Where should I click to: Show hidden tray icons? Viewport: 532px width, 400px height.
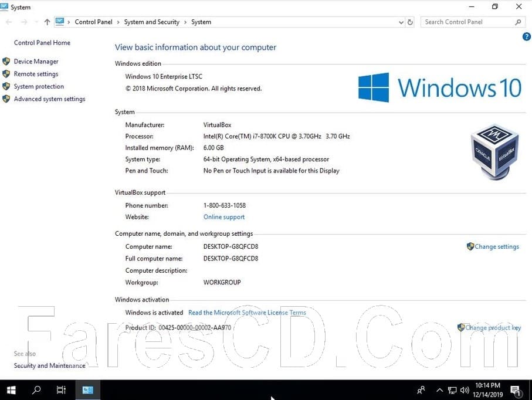point(440,390)
